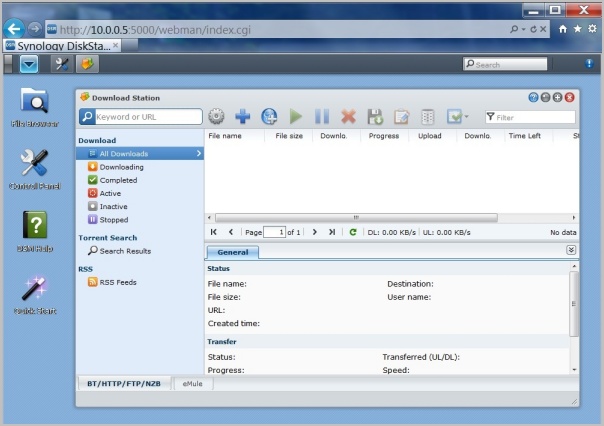
Task: Click the Keyword or URL search box
Action: point(148,117)
